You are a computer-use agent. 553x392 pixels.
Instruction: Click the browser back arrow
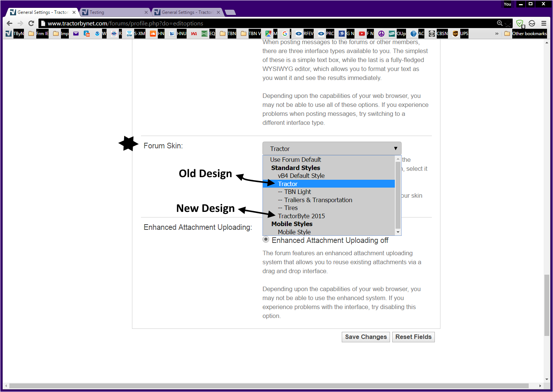pyautogui.click(x=10, y=23)
